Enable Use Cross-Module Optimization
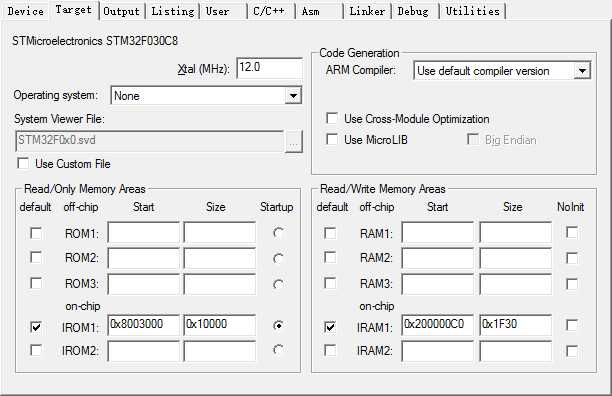 coord(332,118)
